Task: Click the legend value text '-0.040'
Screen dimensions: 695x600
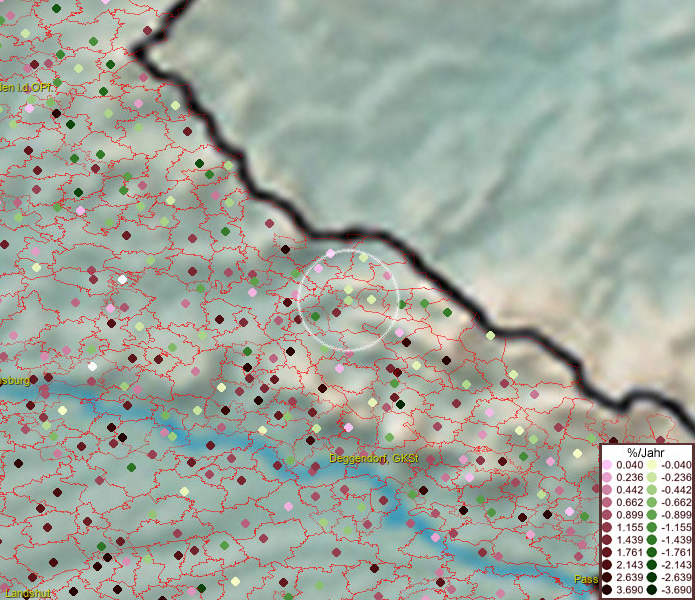Action: [676, 465]
